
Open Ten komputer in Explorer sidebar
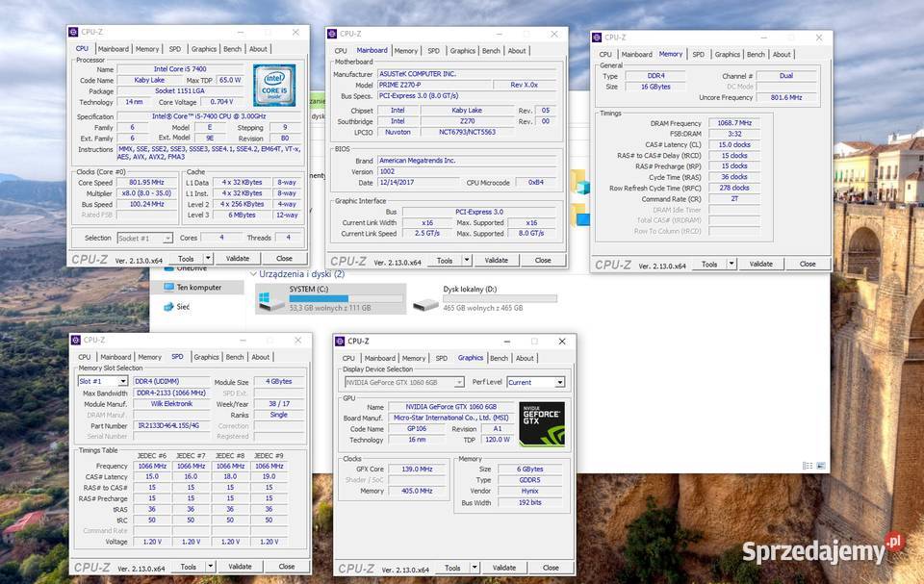coord(197,287)
